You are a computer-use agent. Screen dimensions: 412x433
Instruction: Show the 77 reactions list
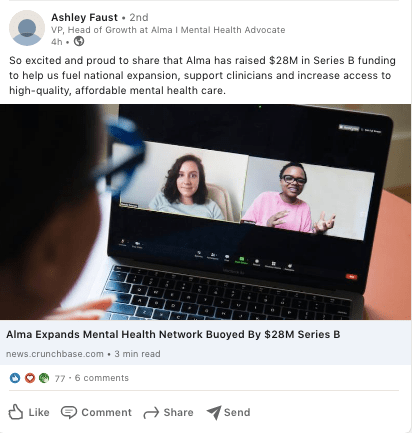point(60,378)
